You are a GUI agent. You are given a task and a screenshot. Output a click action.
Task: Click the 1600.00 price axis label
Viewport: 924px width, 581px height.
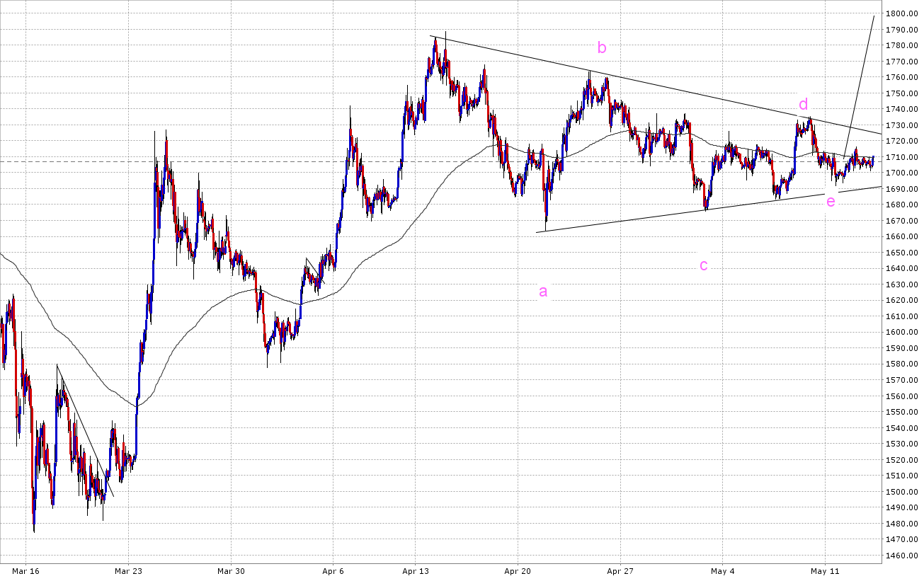click(903, 333)
